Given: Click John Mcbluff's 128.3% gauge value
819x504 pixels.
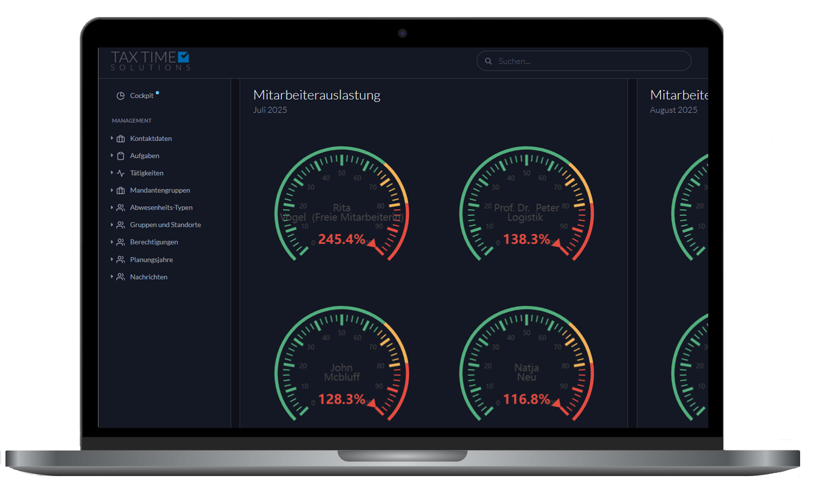Looking at the screenshot, I should (342, 399).
